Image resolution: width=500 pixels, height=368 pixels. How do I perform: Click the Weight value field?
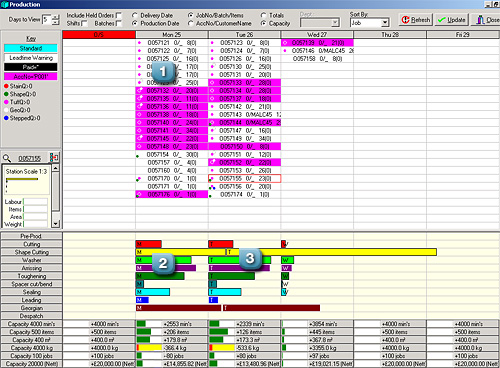coord(35,224)
